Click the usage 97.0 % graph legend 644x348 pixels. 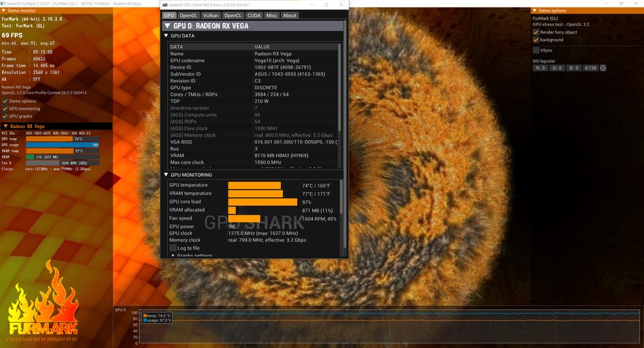[x=157, y=320]
